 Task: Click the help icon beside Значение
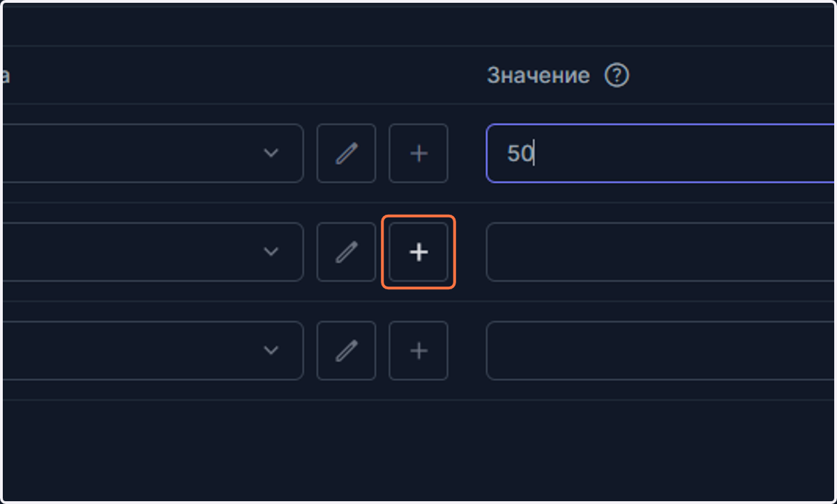pos(617,75)
